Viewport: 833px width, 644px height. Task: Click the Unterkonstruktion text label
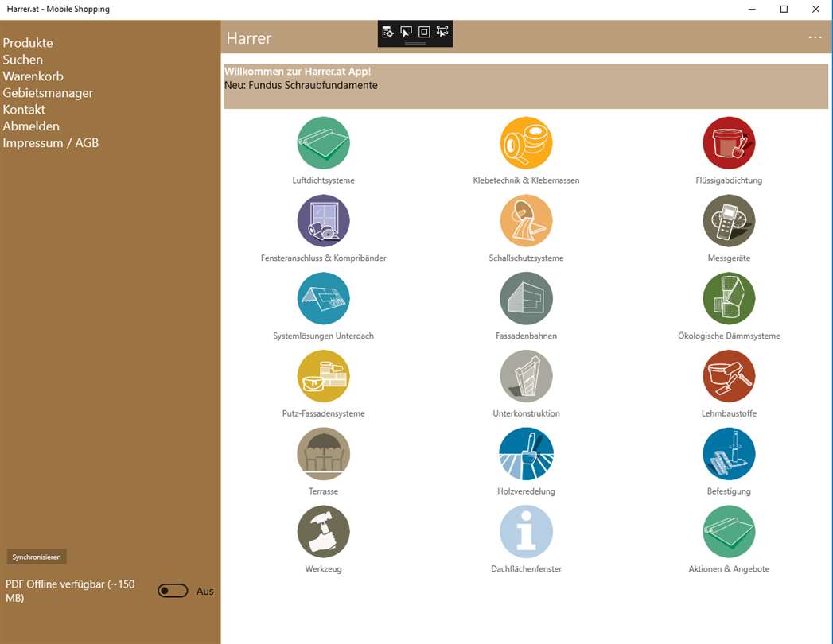pos(526,413)
